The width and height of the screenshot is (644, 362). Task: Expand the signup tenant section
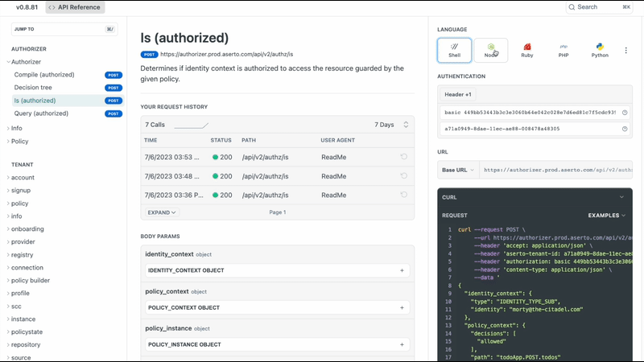pyautogui.click(x=8, y=190)
